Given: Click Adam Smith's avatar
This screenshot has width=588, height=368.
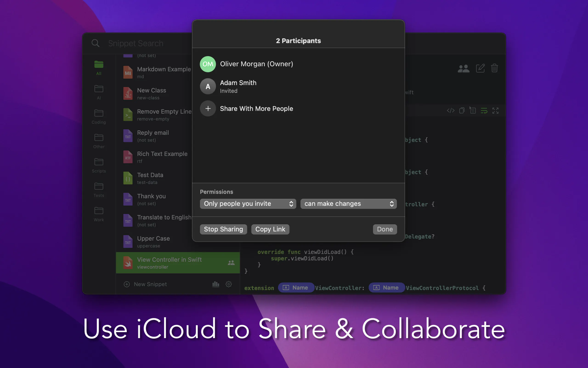Looking at the screenshot, I should tap(208, 86).
